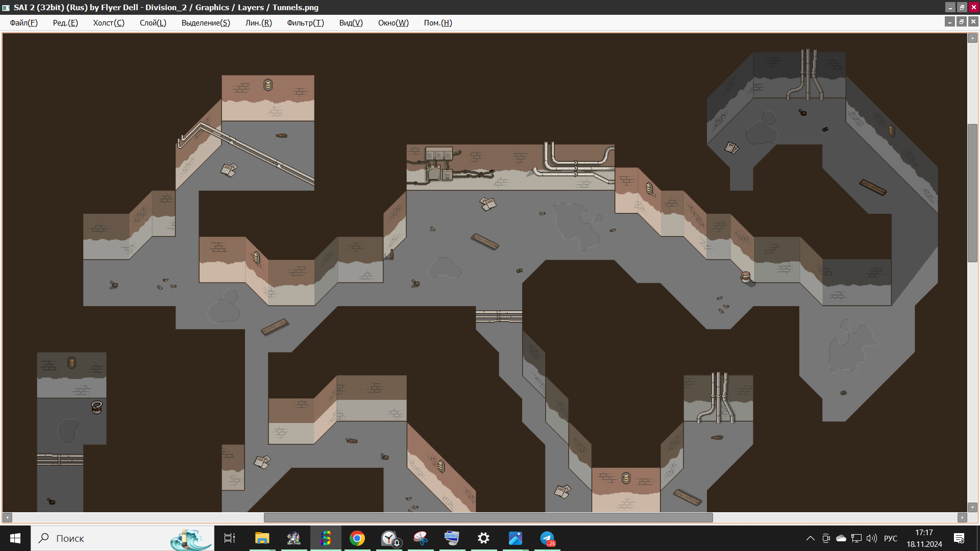Screen dimensions: 980x551
Task: Open Google Chrome from the taskbar
Action: click(357, 538)
